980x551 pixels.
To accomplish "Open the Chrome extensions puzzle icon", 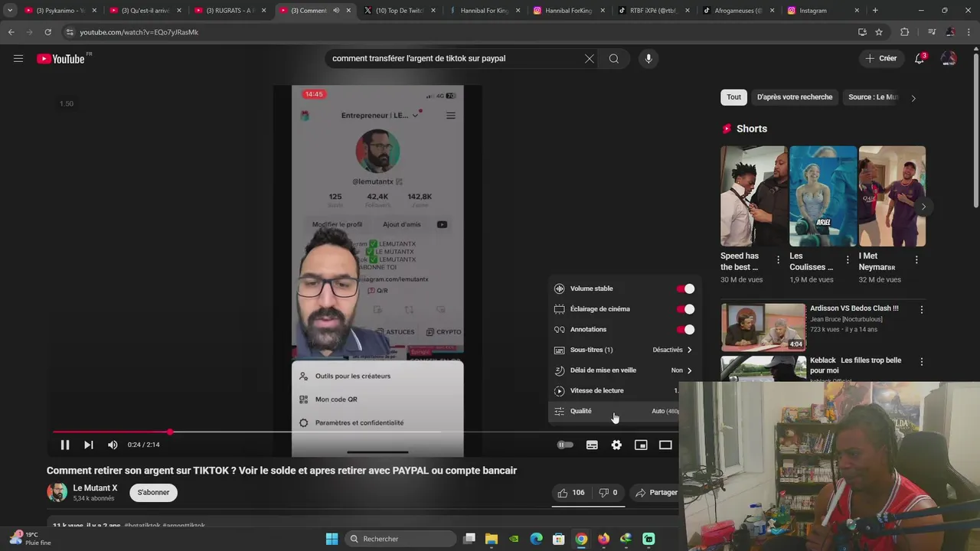I will click(905, 32).
